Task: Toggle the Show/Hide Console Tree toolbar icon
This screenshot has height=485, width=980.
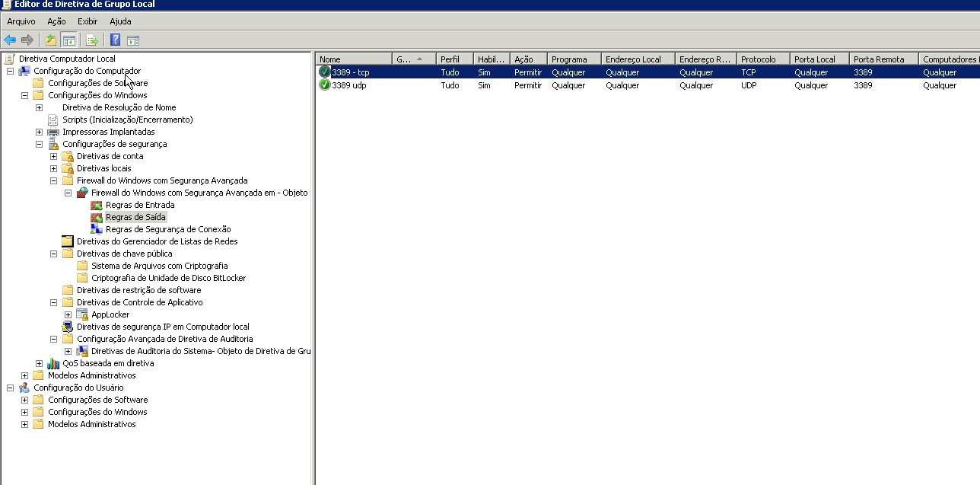Action: [69, 40]
